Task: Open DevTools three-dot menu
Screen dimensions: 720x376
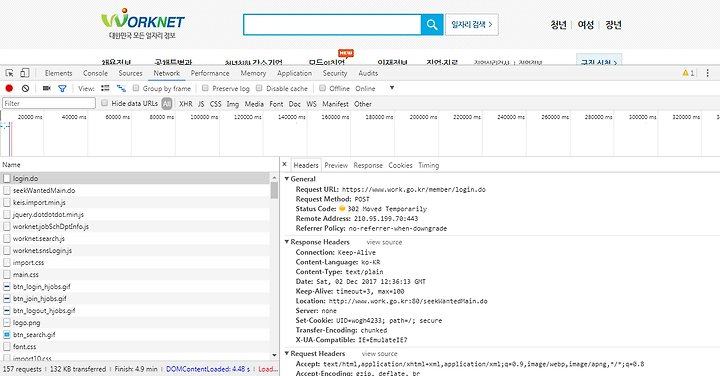Action: (708, 73)
